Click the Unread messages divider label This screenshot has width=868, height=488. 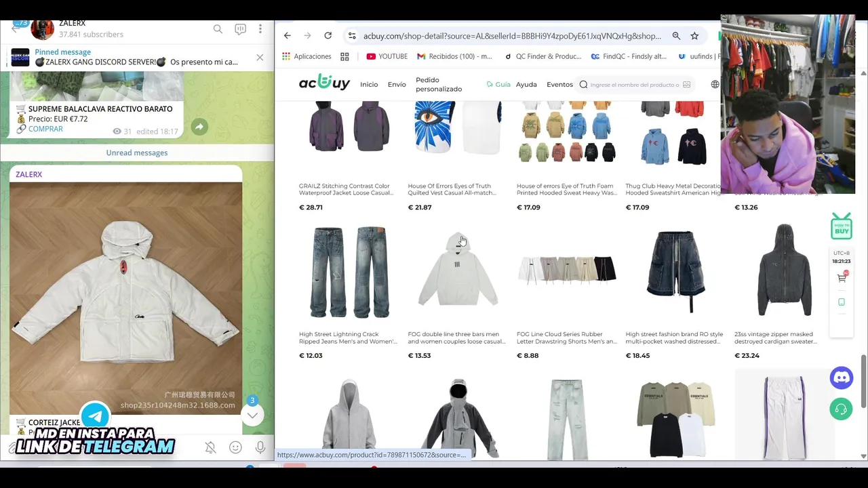point(136,152)
